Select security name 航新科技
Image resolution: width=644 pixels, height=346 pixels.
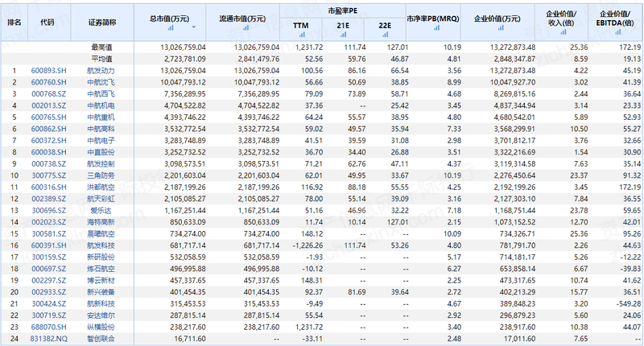click(101, 303)
